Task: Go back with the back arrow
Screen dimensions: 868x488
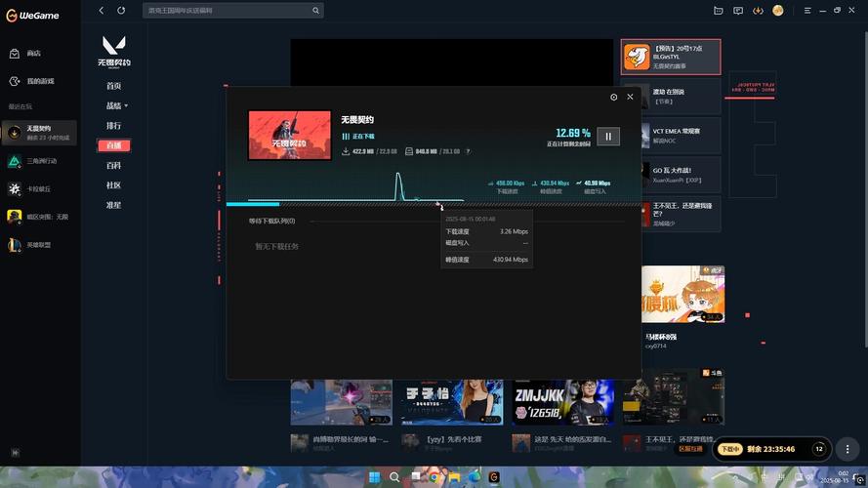Action: coord(102,10)
